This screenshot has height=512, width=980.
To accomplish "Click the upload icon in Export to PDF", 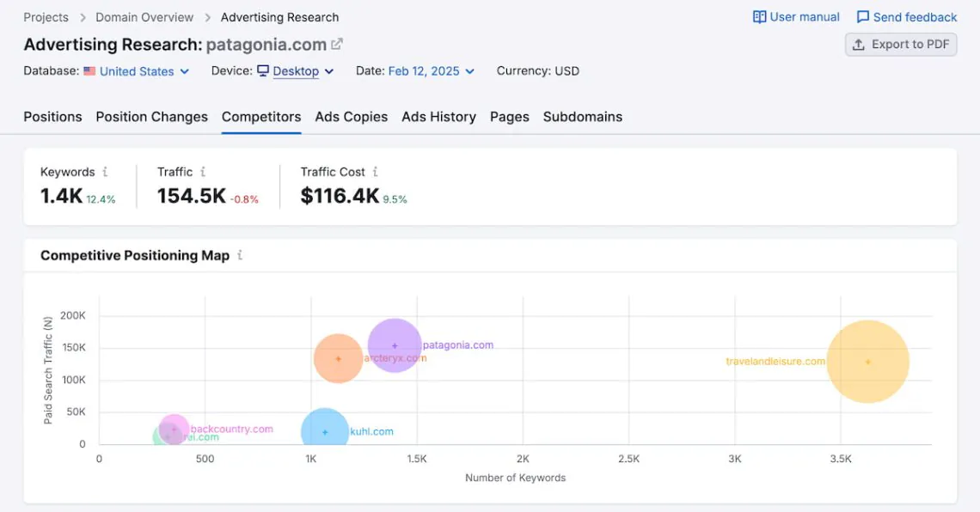I will click(x=859, y=45).
